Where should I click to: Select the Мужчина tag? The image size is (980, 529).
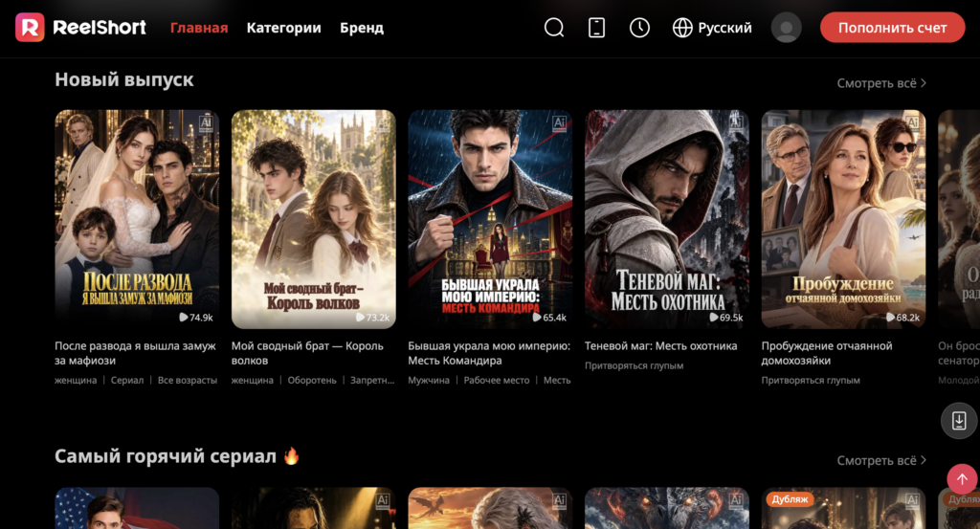pos(429,381)
